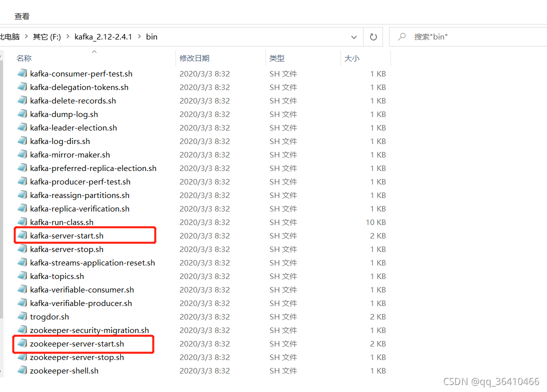Select file name zookeeper-security-migration.sh
The width and height of the screenshot is (547, 392).
click(89, 330)
